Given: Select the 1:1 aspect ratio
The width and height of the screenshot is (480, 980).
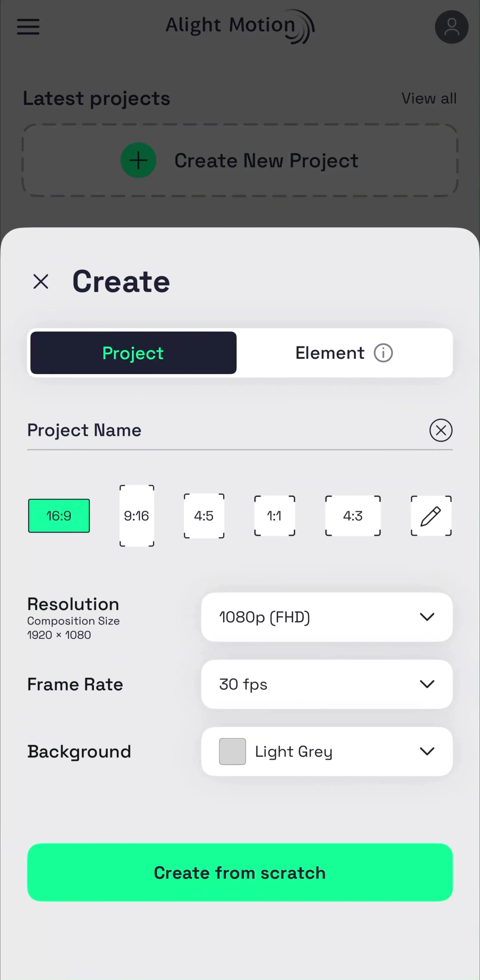Looking at the screenshot, I should [274, 516].
